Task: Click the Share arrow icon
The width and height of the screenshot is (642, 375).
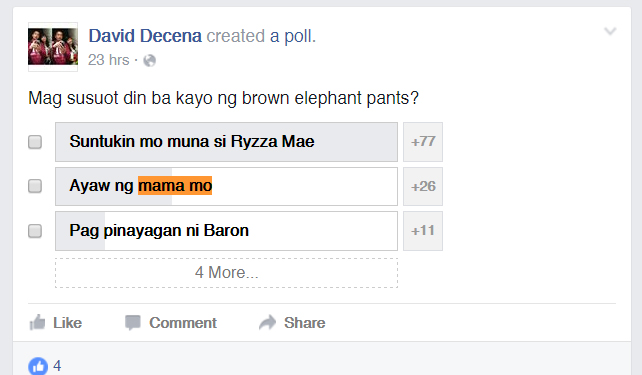Action: pyautogui.click(x=268, y=323)
